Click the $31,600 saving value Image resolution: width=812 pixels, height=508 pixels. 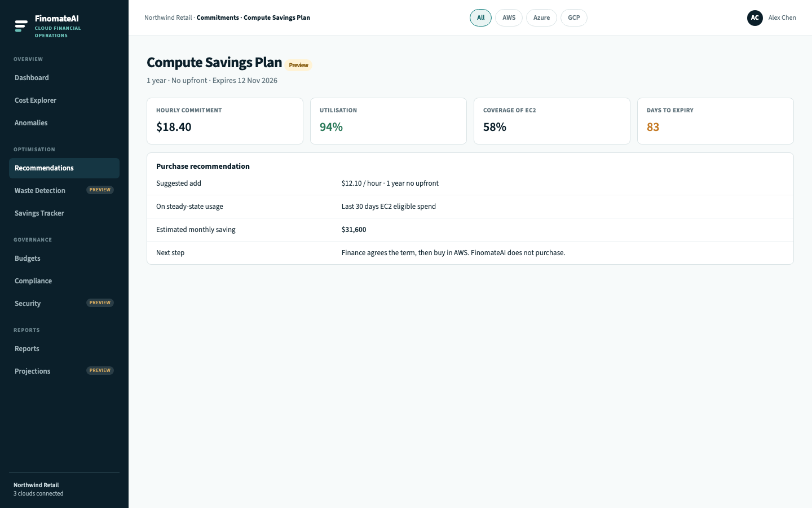coord(354,230)
